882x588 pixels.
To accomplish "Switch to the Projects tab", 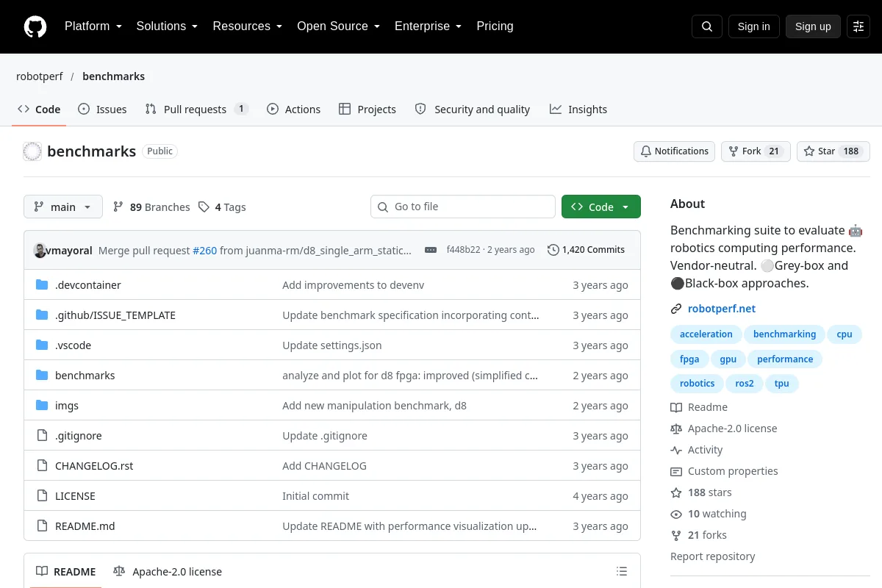I will (367, 110).
